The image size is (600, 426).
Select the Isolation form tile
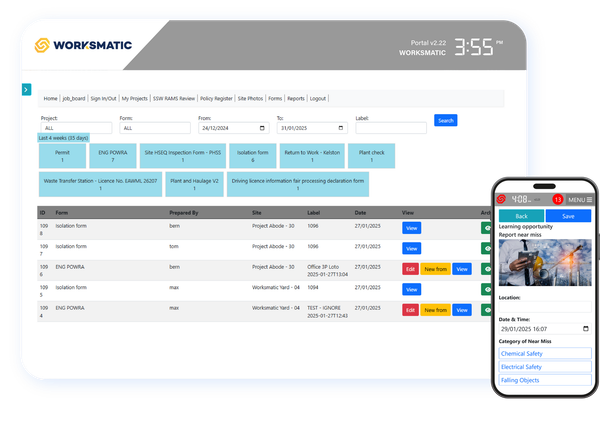(x=253, y=156)
